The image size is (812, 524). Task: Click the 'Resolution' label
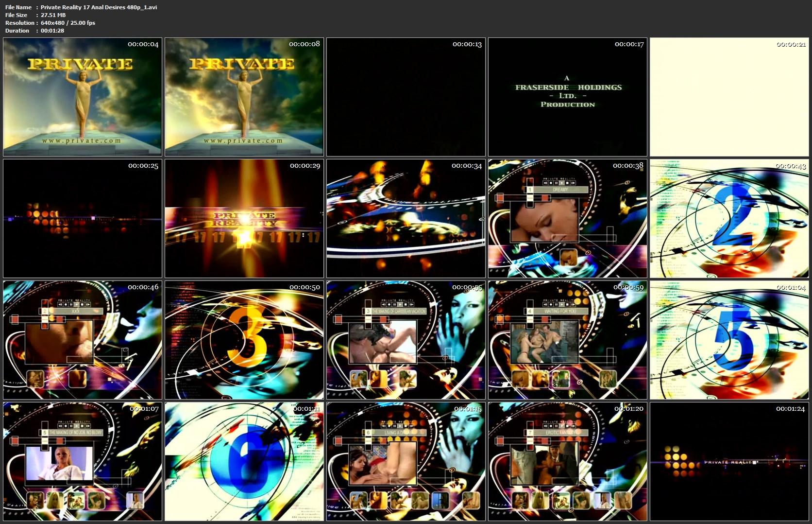click(20, 23)
